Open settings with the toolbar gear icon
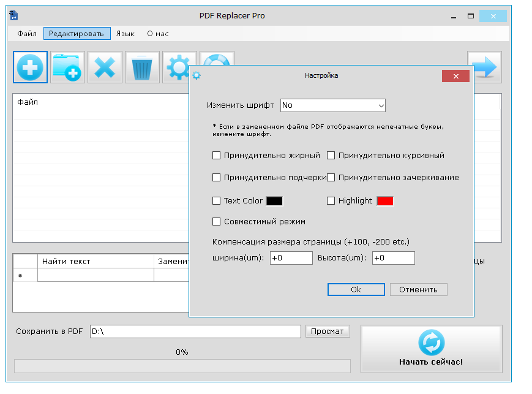The width and height of the screenshot is (532, 394). point(176,67)
